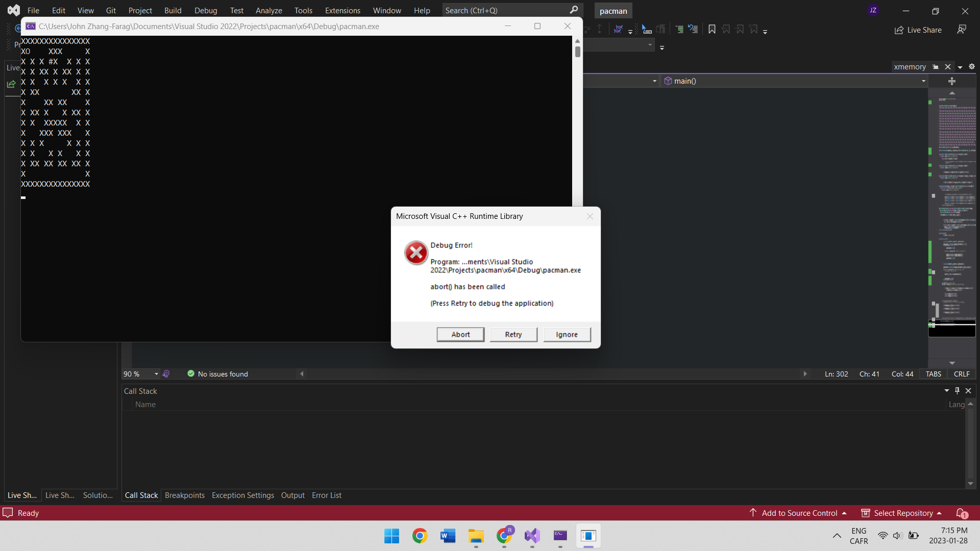980x551 pixels.
Task: Click the Live Share button
Action: pyautogui.click(x=918, y=30)
